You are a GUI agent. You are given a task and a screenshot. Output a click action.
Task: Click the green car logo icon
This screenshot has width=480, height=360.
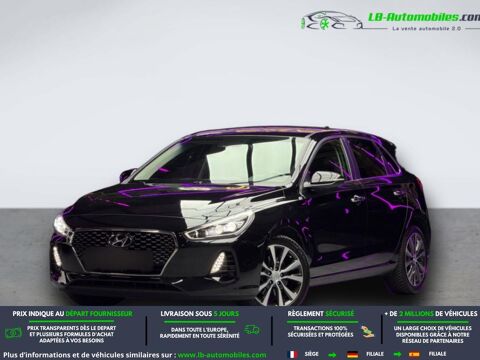pyautogui.click(x=332, y=21)
